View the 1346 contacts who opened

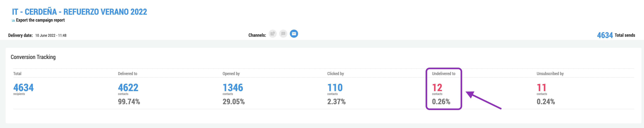233,88
